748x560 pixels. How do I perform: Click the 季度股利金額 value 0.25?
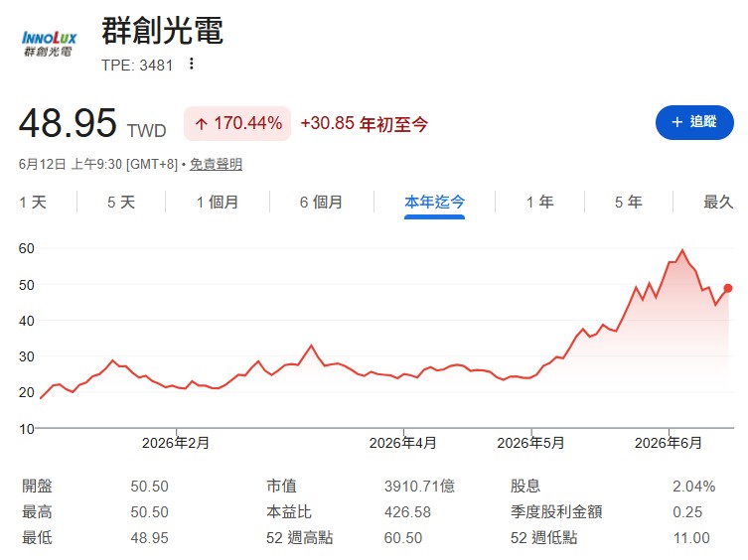(687, 512)
